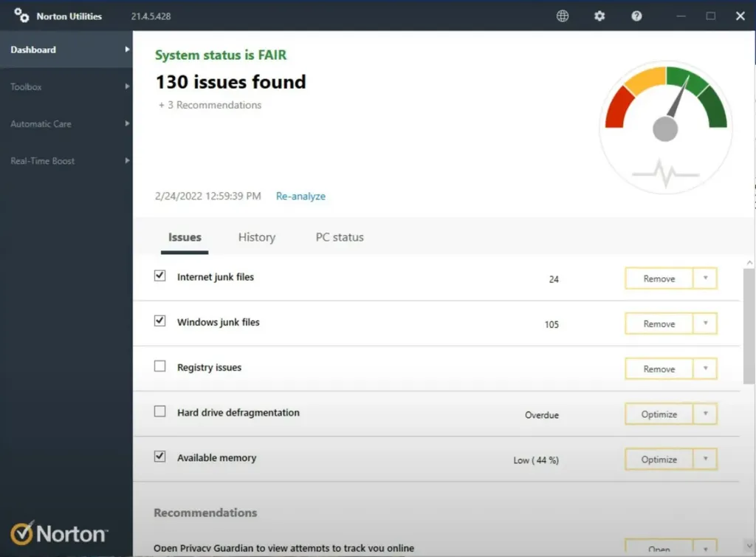Image resolution: width=756 pixels, height=557 pixels.
Task: Click the Windows junk files count '105'
Action: (x=551, y=324)
